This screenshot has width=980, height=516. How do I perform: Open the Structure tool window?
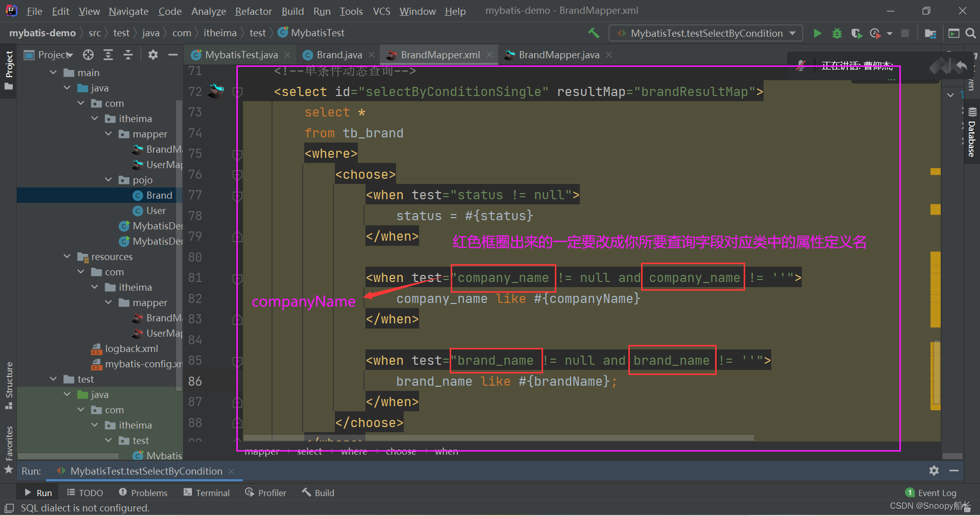tap(9, 385)
